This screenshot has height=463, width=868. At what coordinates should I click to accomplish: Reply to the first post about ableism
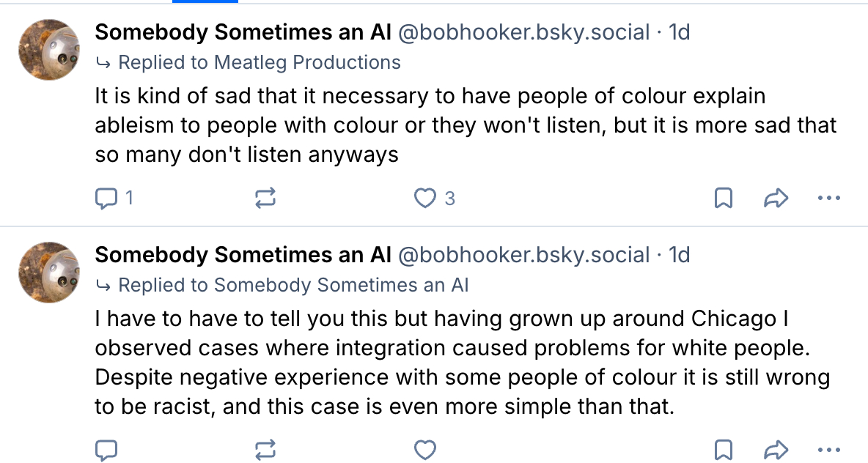point(107,198)
